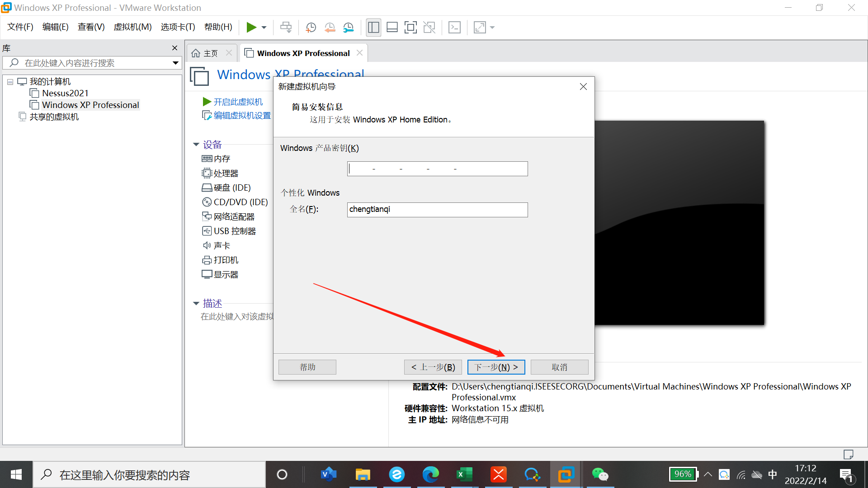Select Nessus2021 in the library tree

[x=65, y=93]
